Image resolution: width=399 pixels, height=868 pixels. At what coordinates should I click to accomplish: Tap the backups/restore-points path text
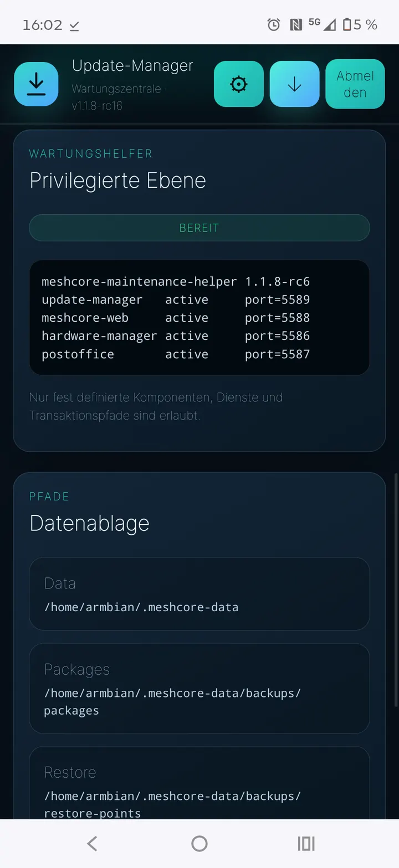(x=172, y=805)
